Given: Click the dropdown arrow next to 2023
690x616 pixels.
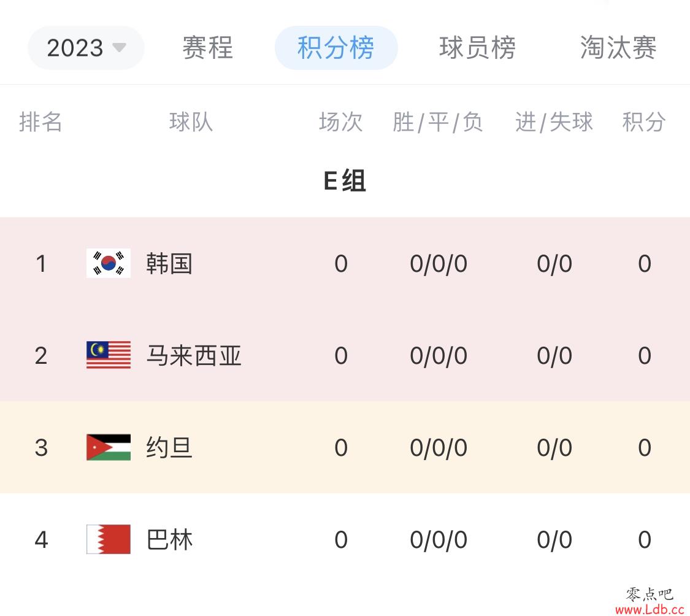Looking at the screenshot, I should click(x=119, y=47).
